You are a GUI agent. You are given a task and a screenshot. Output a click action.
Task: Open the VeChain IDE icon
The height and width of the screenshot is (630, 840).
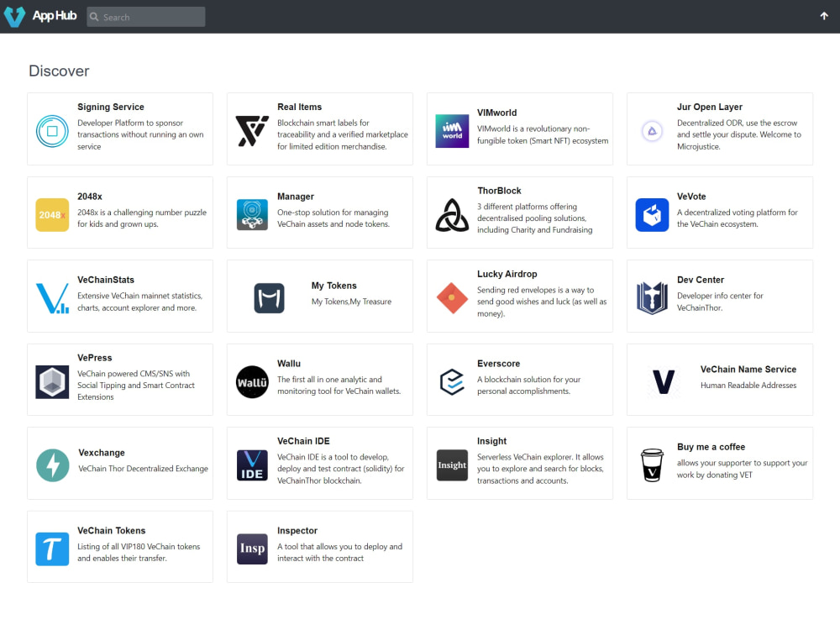pos(252,465)
